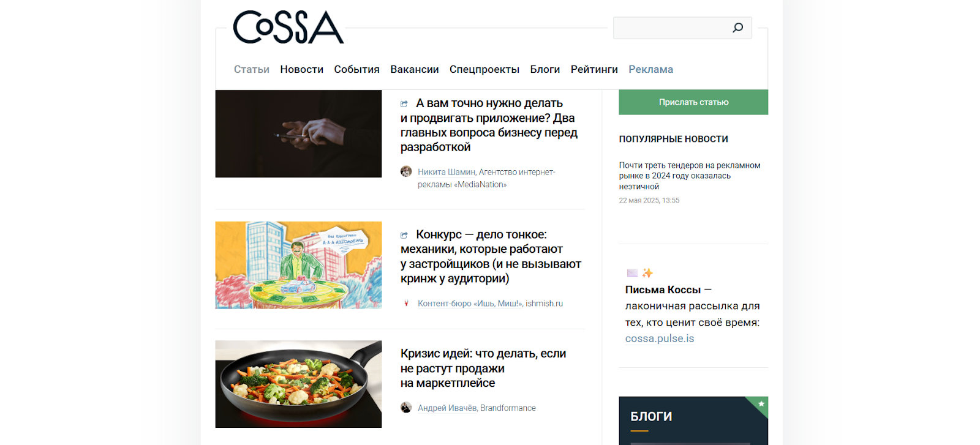The width and height of the screenshot is (980, 445).
Task: Go to the Рейтинги section
Action: tap(594, 69)
